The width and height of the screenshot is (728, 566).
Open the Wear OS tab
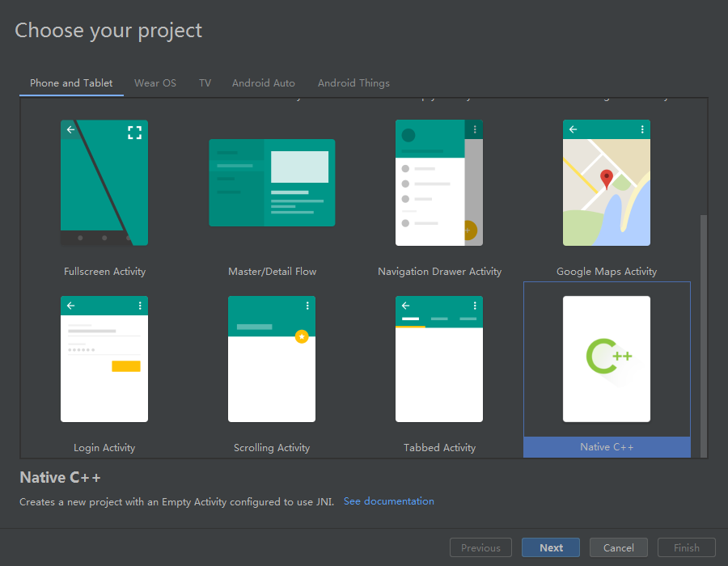155,83
